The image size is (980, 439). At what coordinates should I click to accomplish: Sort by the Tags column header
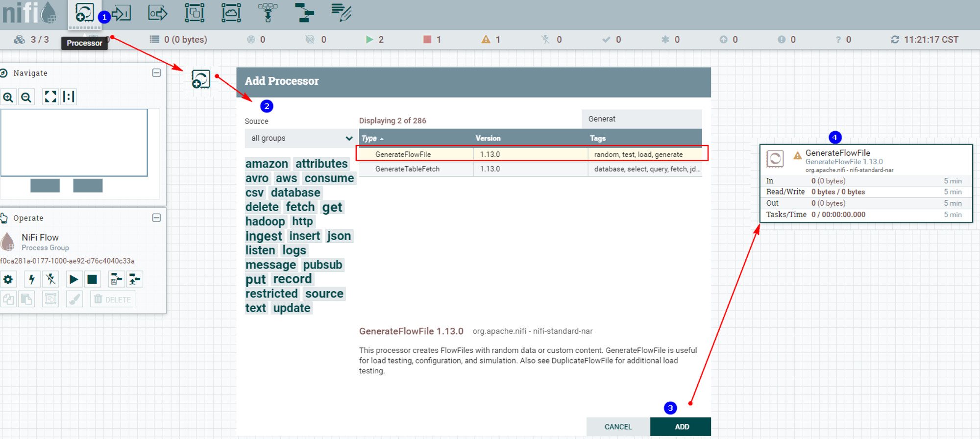pyautogui.click(x=598, y=138)
